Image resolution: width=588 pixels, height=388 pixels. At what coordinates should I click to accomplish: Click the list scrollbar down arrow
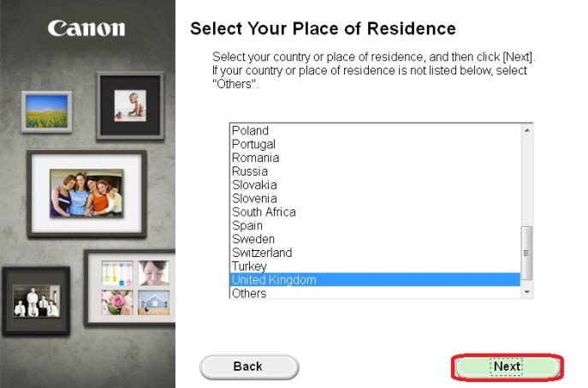pyautogui.click(x=527, y=293)
